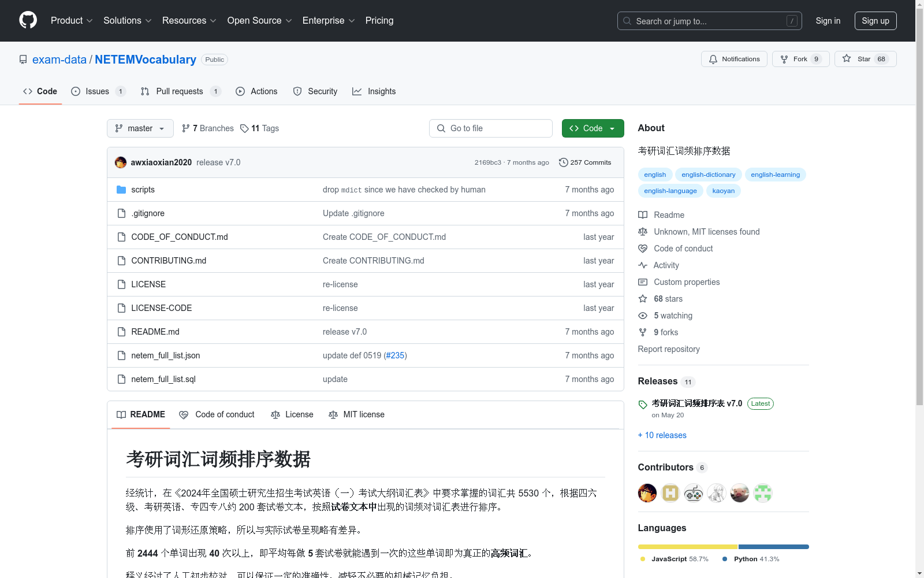Viewport: 924px width, 578px height.
Task: Select the MIT license readme tab
Action: coord(356,414)
